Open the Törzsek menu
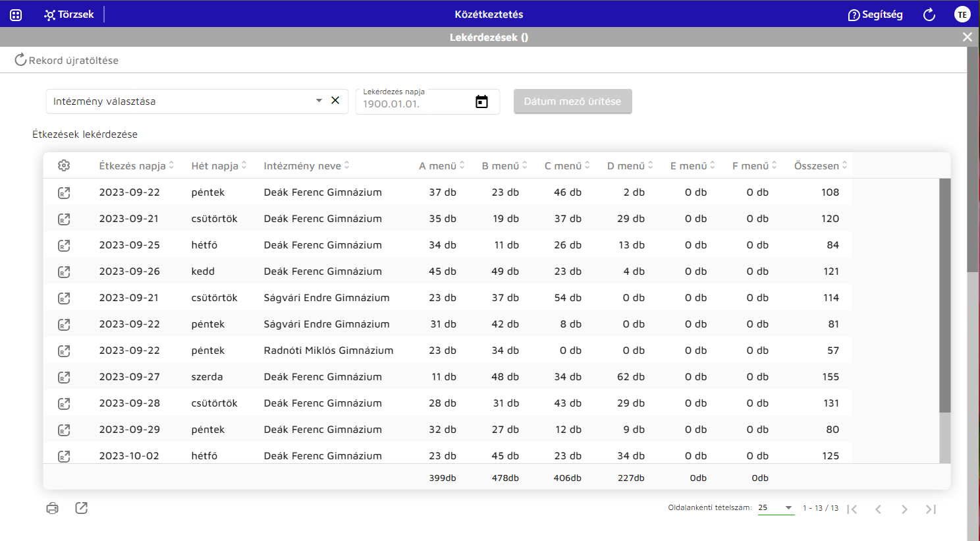The image size is (980, 541). coord(69,14)
